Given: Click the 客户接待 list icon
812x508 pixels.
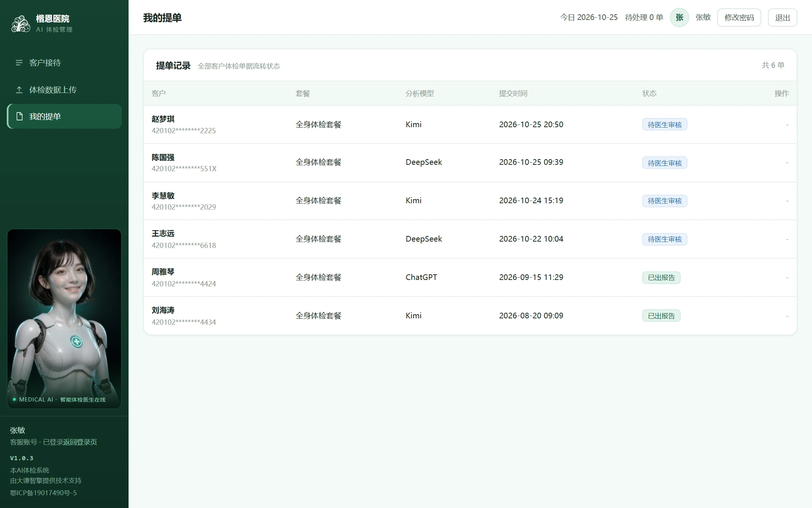Looking at the screenshot, I should point(19,63).
